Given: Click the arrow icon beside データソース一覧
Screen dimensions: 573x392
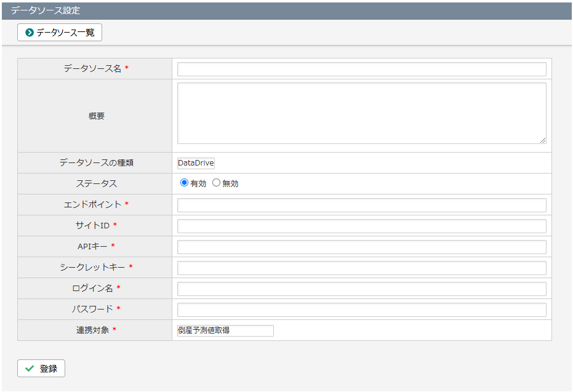Looking at the screenshot, I should (x=29, y=33).
